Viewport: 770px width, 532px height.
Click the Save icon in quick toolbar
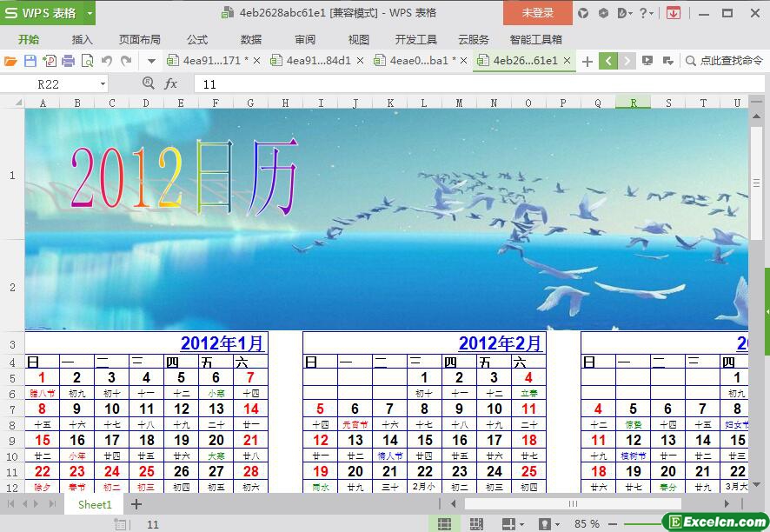tap(30, 61)
